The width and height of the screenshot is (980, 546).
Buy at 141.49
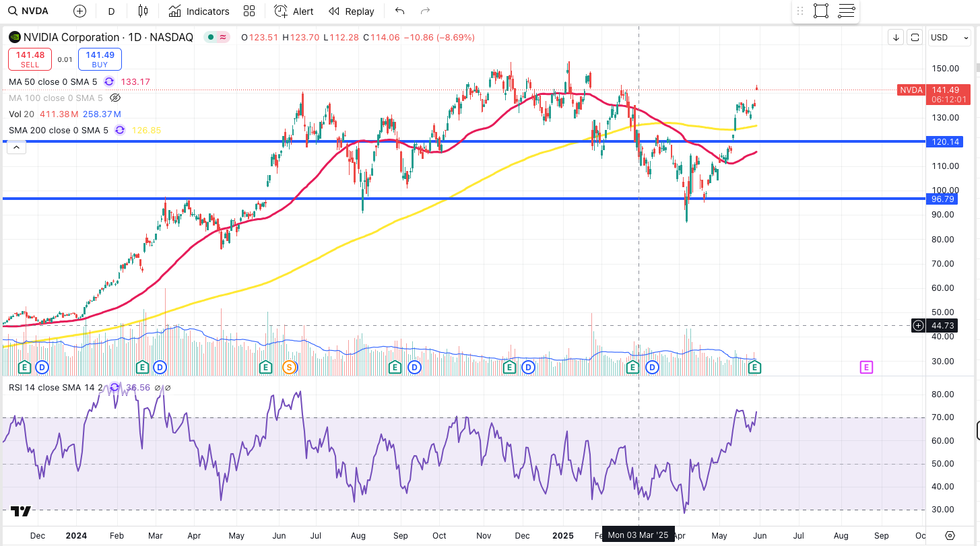[x=100, y=59]
